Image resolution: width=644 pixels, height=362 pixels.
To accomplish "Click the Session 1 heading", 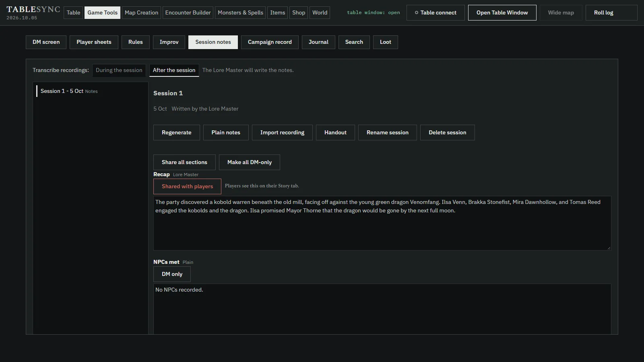I will (168, 93).
